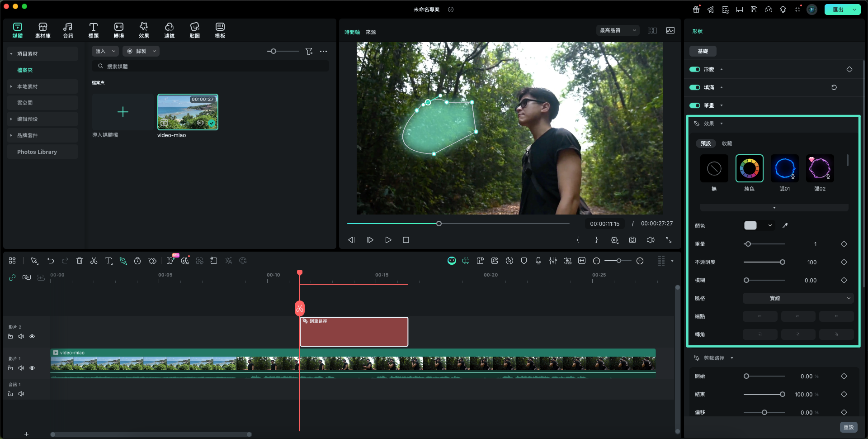Click the delete trash icon in timeline toolbar

pos(80,261)
